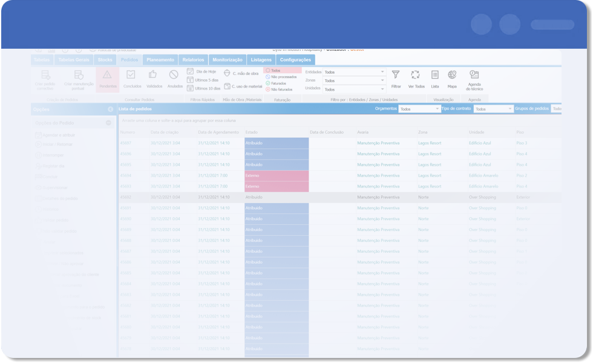
Task: Select the Não processados billing option
Action: pos(283,77)
